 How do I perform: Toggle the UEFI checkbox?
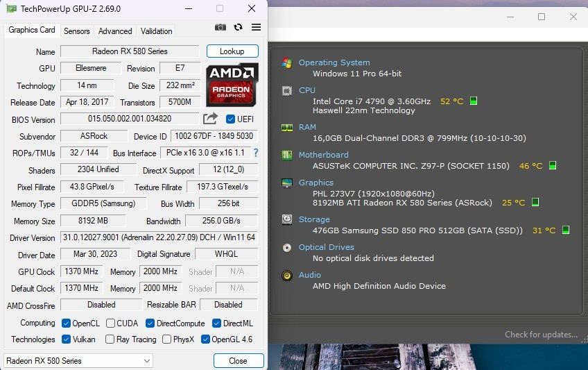click(230, 119)
